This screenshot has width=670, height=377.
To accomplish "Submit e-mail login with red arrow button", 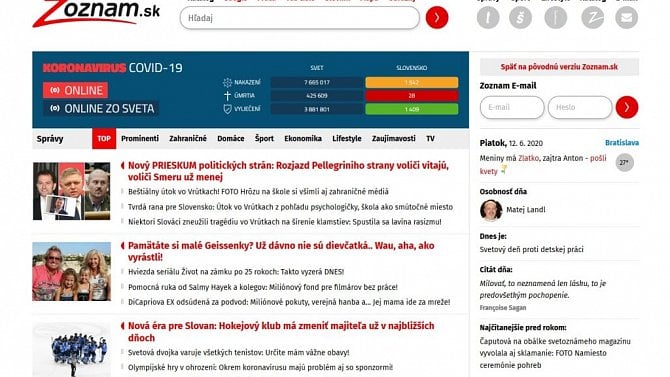I will (627, 107).
